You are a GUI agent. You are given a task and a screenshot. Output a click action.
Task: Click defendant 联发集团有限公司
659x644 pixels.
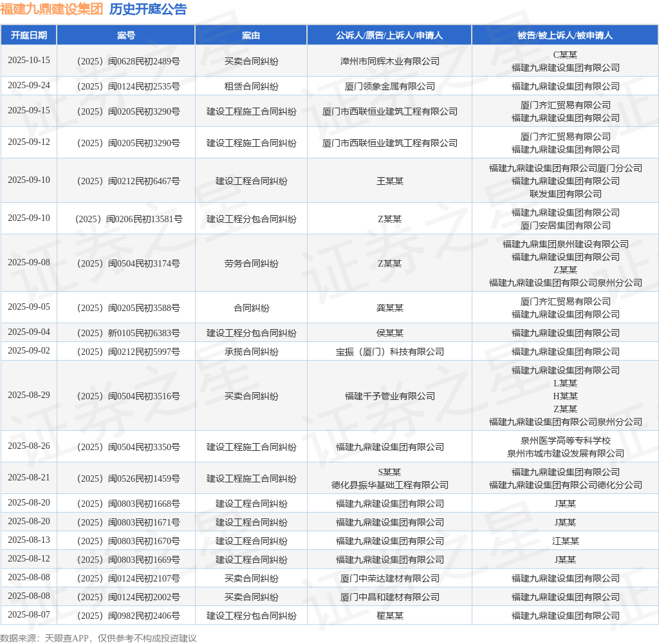pyautogui.click(x=565, y=194)
